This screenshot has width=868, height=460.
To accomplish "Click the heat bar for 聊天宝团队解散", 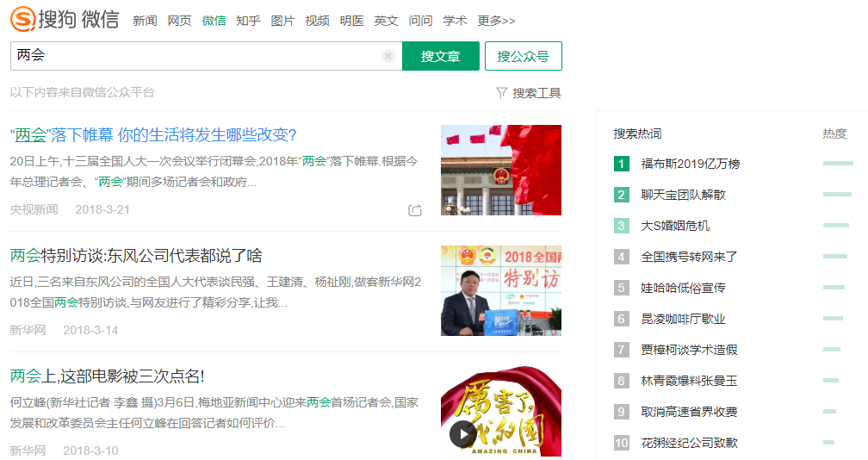I will [x=837, y=195].
